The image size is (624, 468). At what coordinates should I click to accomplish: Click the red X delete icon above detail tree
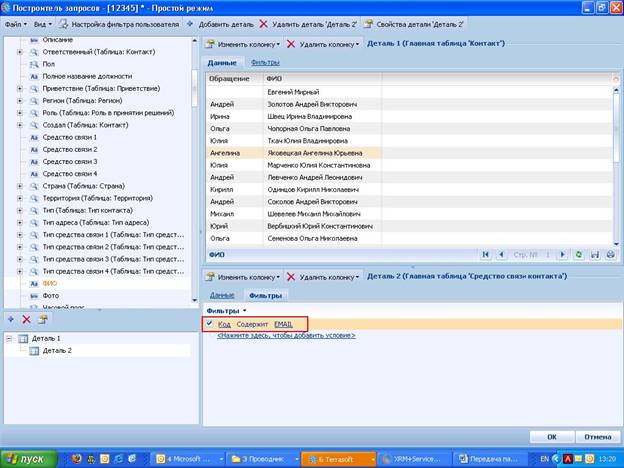(26, 319)
